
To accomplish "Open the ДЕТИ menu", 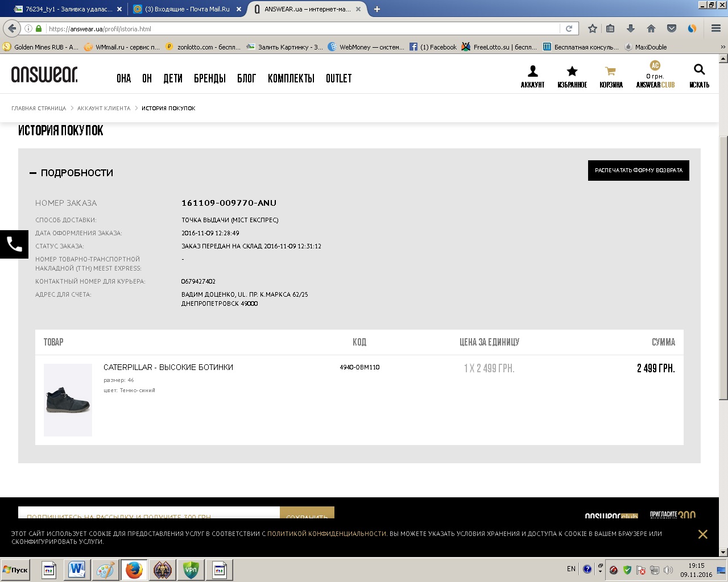I will pos(173,78).
